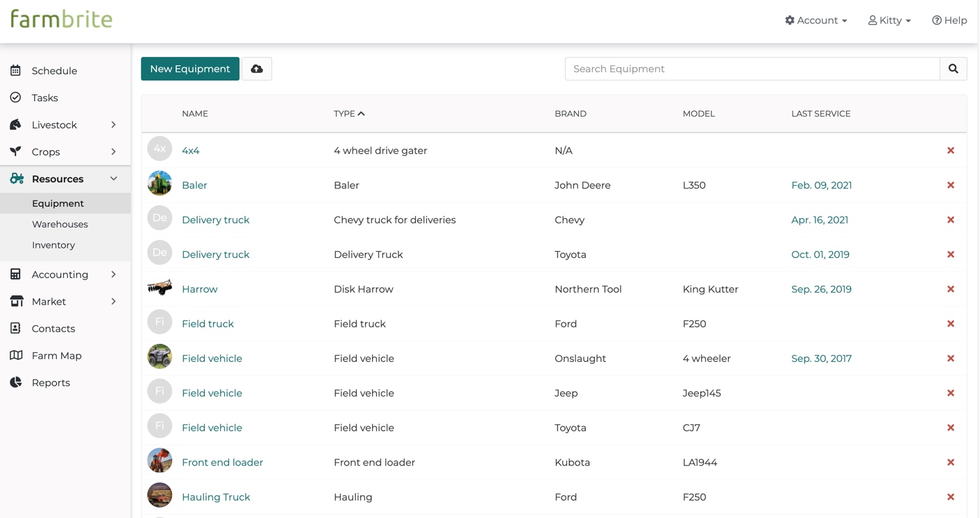Screen dimensions: 980x518
Task: Select Inventory in the sidebar
Action: pos(53,245)
